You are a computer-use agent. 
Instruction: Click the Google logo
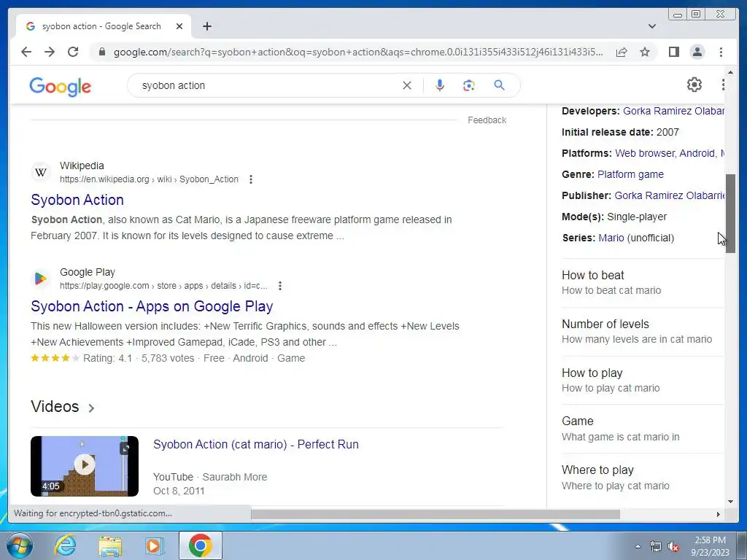[60, 86]
